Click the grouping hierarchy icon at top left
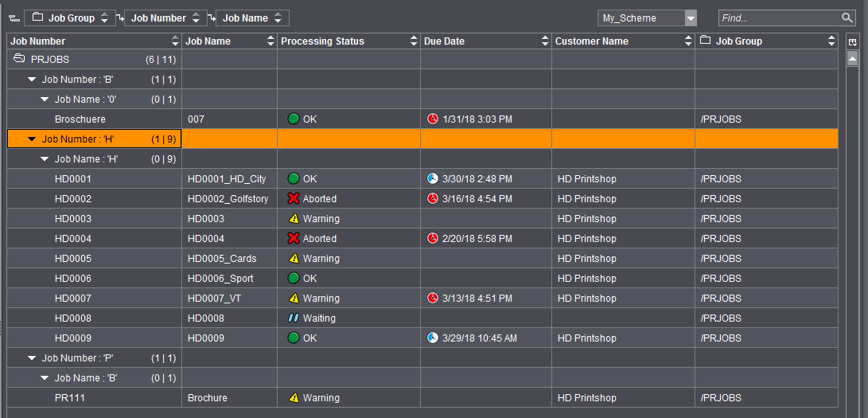868x418 pixels. coord(14,18)
